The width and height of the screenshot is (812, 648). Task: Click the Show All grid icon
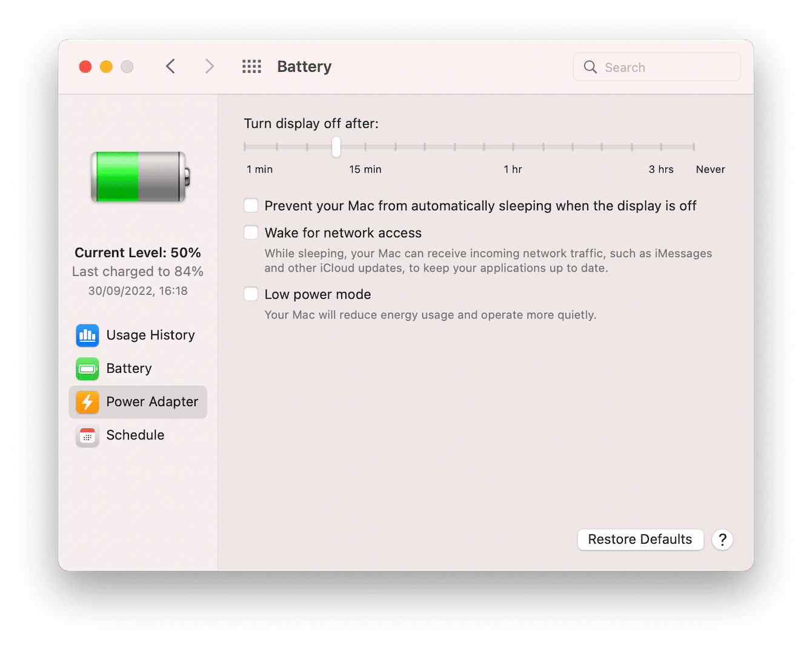251,67
